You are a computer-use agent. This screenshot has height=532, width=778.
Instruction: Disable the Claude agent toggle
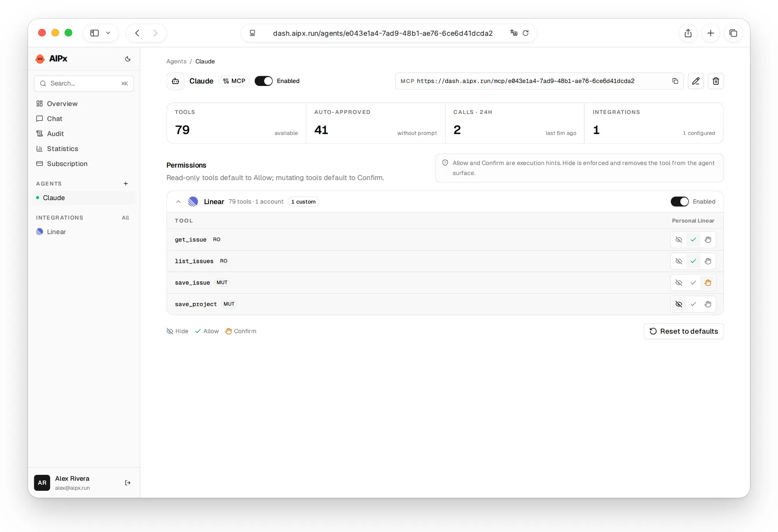[264, 81]
